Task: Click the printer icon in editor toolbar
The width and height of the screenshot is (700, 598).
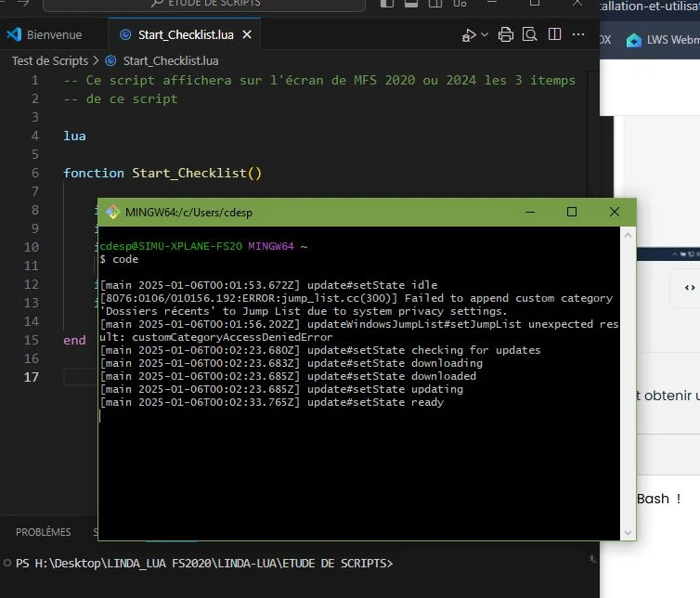Action: click(x=505, y=35)
